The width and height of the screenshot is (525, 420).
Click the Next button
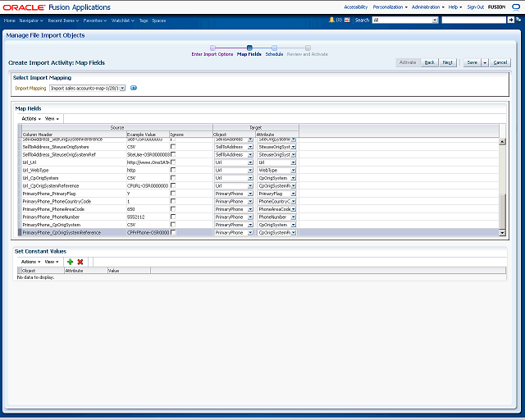(x=448, y=62)
